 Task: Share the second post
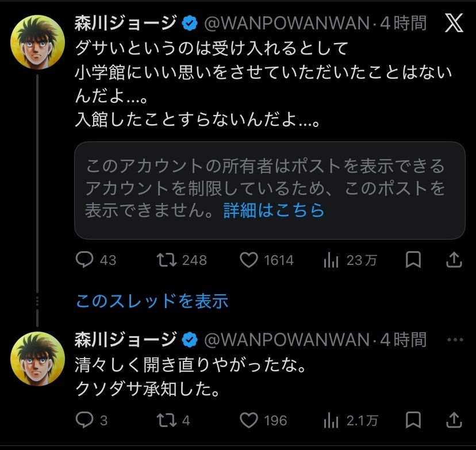pyautogui.click(x=454, y=420)
